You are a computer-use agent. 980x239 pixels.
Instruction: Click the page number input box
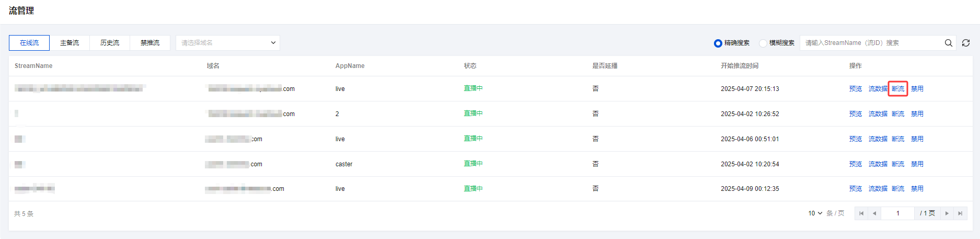898,213
